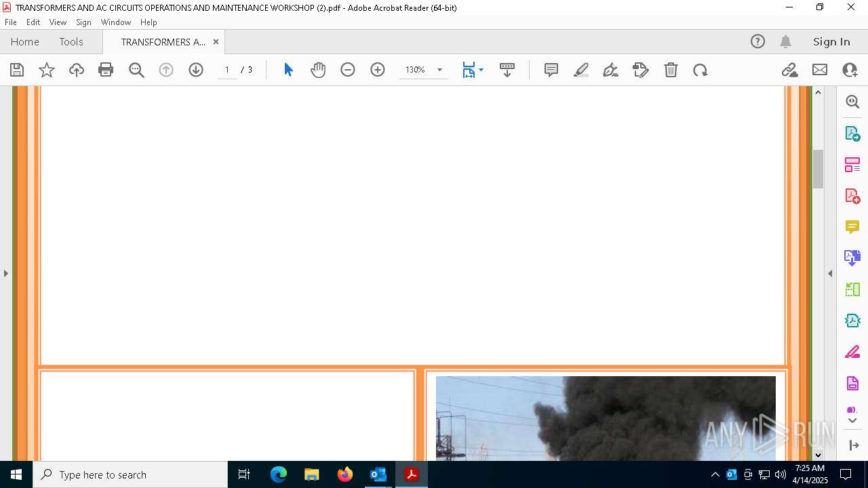Close the TRANSFORMERS document tab
Image resolution: width=868 pixels, height=488 pixels.
click(216, 41)
